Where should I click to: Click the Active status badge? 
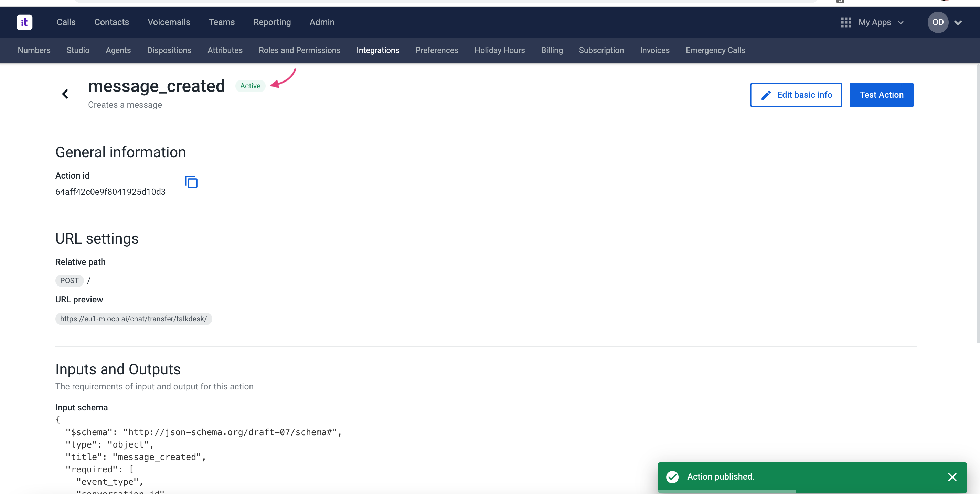coord(250,86)
